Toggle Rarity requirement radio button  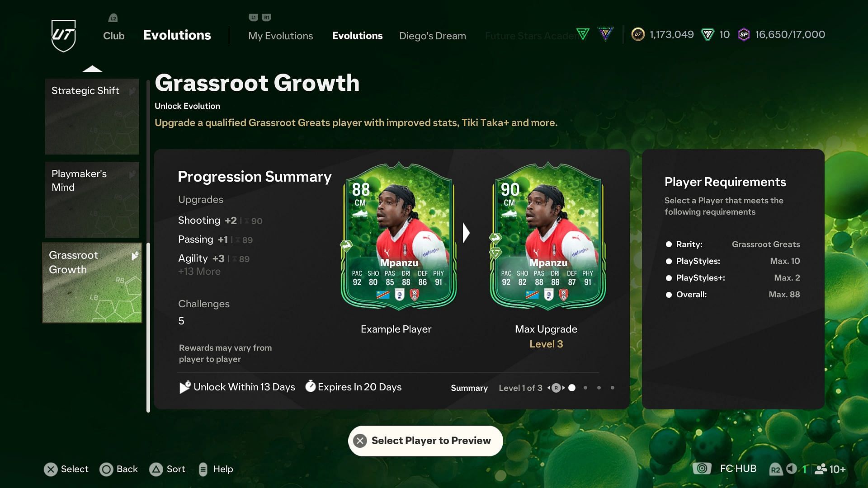click(668, 244)
